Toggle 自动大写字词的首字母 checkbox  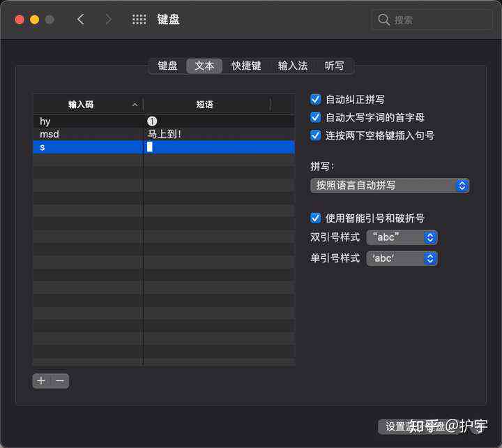[315, 117]
